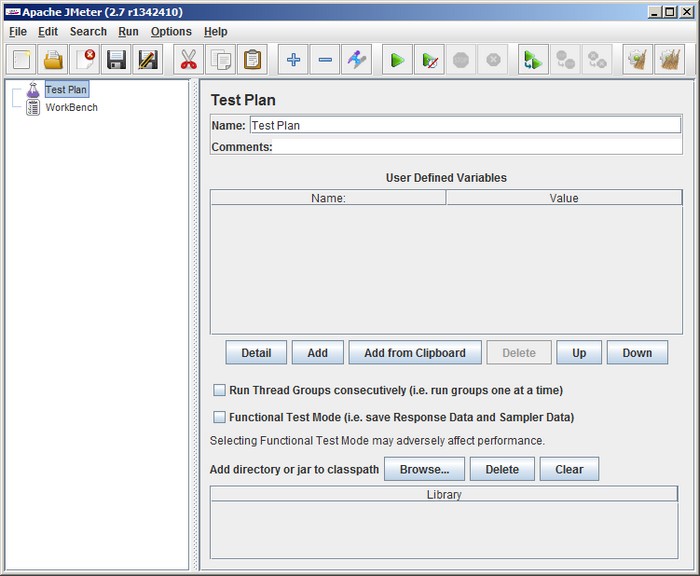Click the Remote Stop All icon
This screenshot has height=576, width=700.
point(565,59)
